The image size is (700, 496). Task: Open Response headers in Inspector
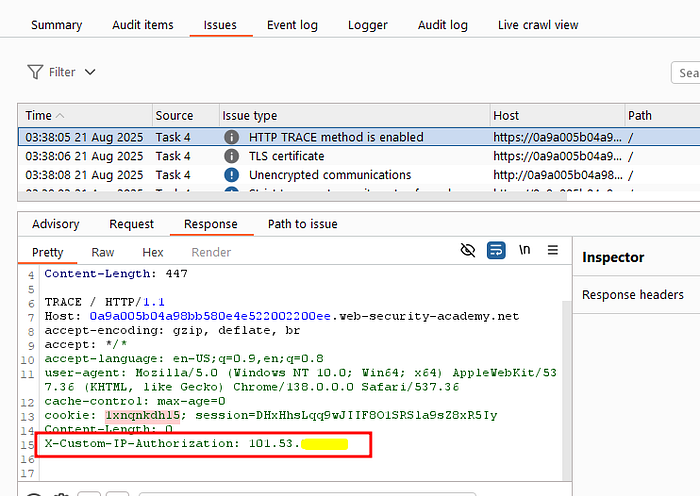click(x=633, y=295)
